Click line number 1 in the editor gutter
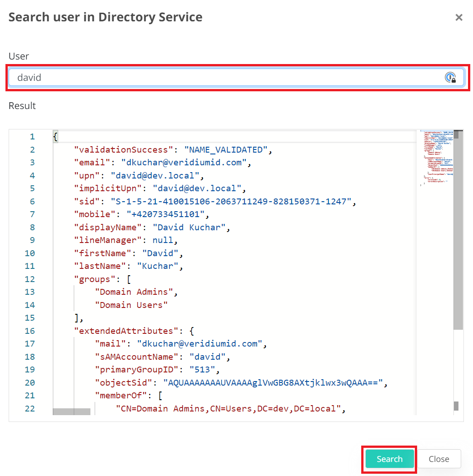This screenshot has width=473, height=476. coord(32,136)
